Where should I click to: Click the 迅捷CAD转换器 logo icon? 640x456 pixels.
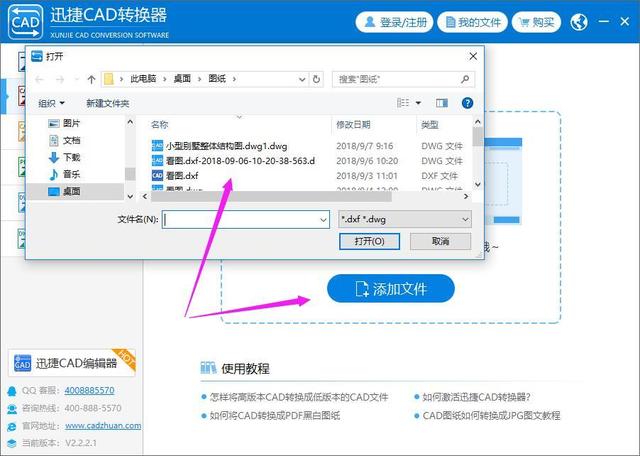[x=25, y=22]
